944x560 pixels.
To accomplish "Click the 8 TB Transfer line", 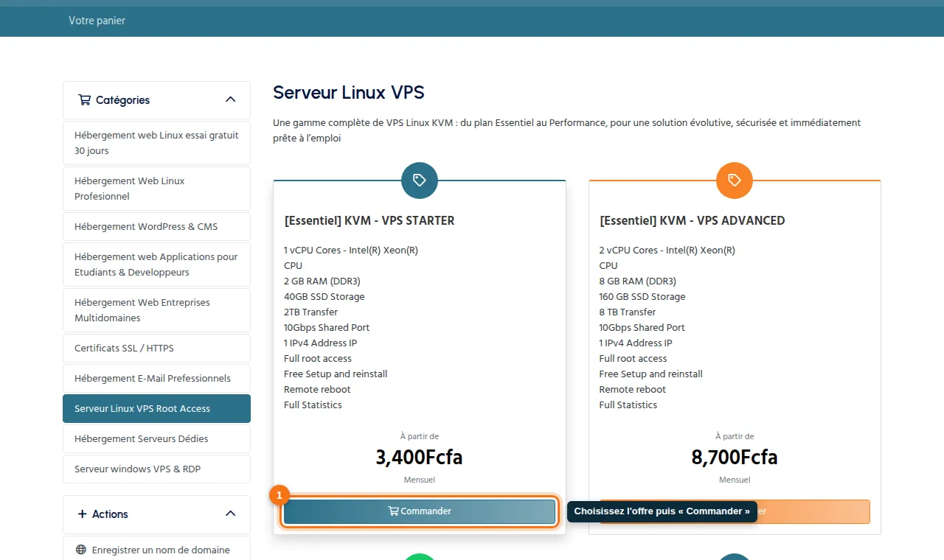I will point(628,312).
